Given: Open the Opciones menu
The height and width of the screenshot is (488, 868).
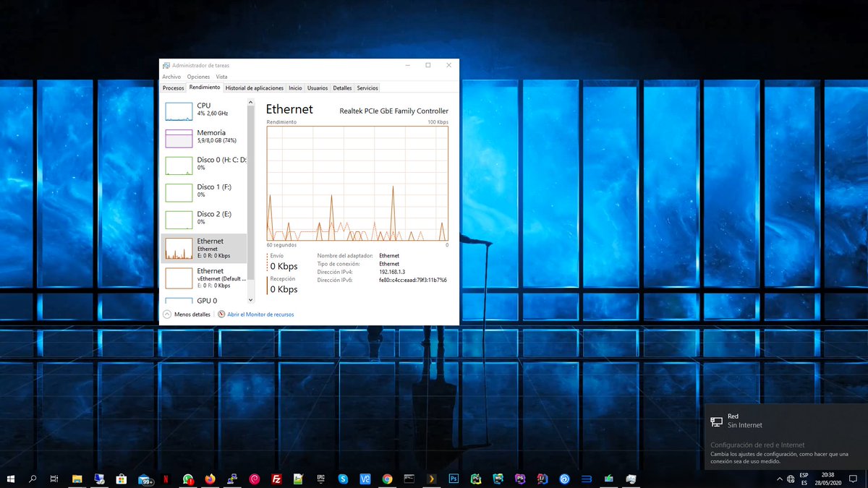Looking at the screenshot, I should 198,77.
